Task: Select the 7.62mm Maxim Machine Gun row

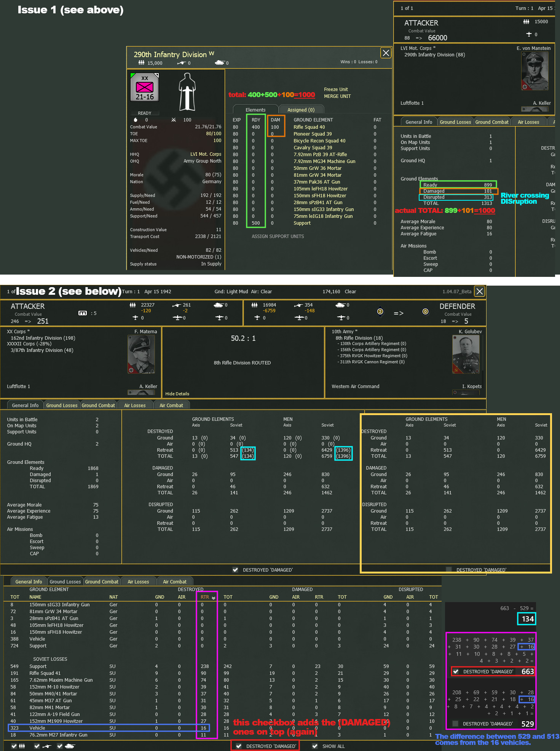Action: [x=223, y=680]
